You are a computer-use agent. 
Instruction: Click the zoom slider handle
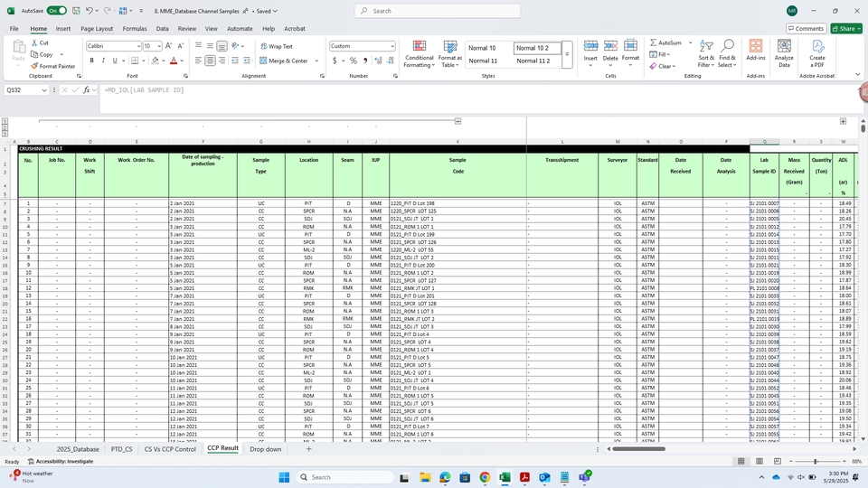[x=815, y=462]
